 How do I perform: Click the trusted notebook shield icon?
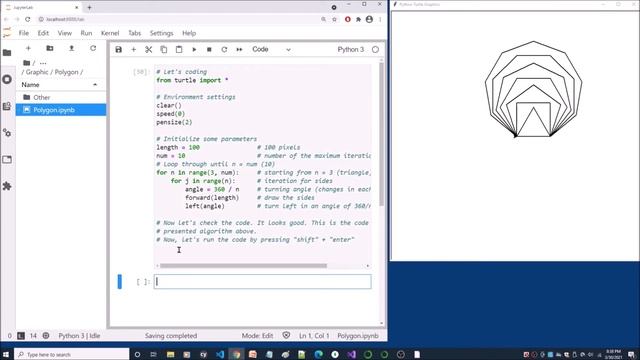pos(286,335)
